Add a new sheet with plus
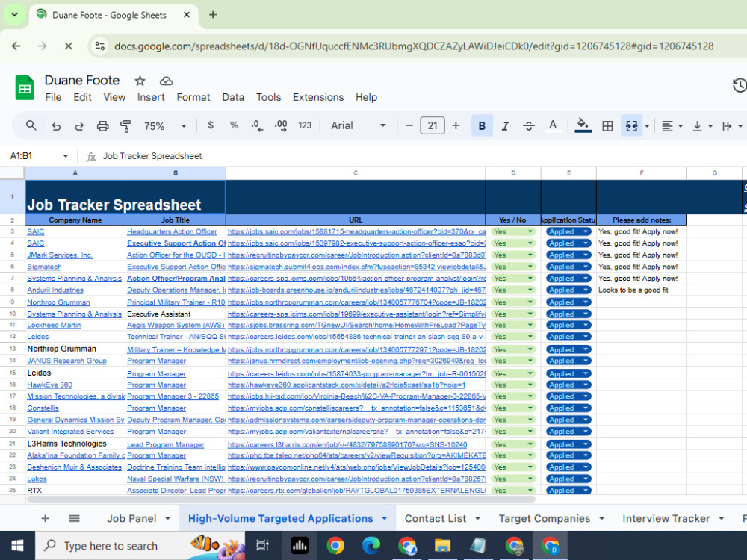 pos(45,518)
